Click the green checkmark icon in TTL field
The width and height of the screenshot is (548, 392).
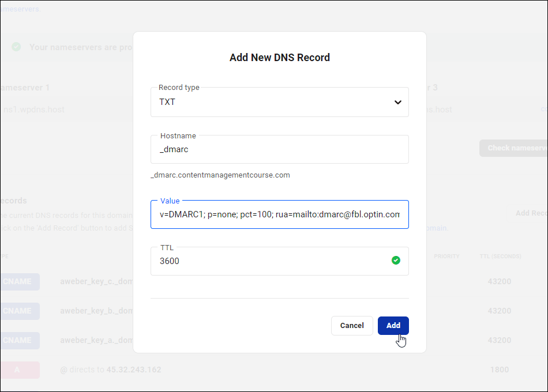[x=396, y=261]
